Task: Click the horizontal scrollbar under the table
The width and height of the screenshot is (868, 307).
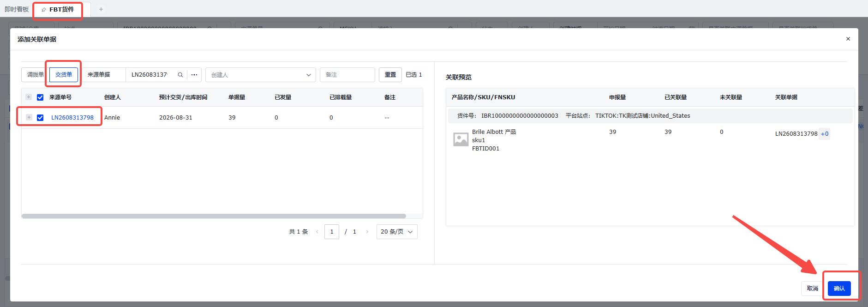Action: click(x=214, y=216)
